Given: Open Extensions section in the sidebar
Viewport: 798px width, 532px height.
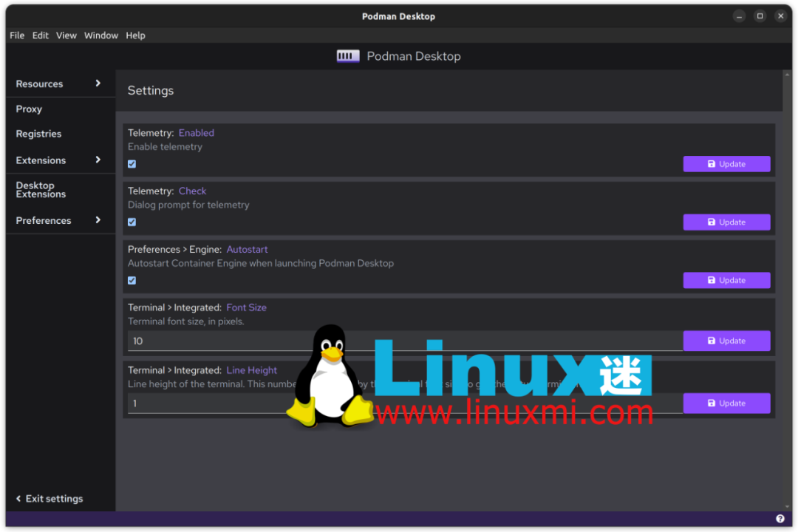Looking at the screenshot, I should (41, 160).
